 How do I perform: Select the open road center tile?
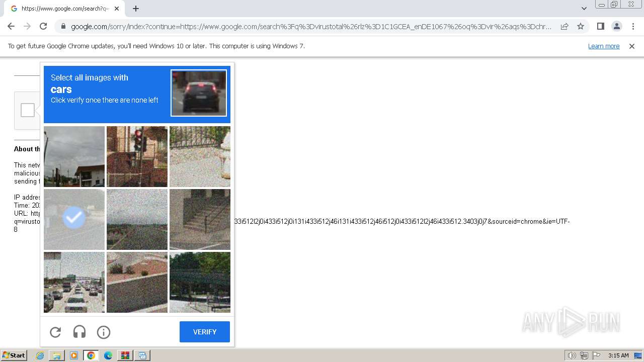point(137,219)
